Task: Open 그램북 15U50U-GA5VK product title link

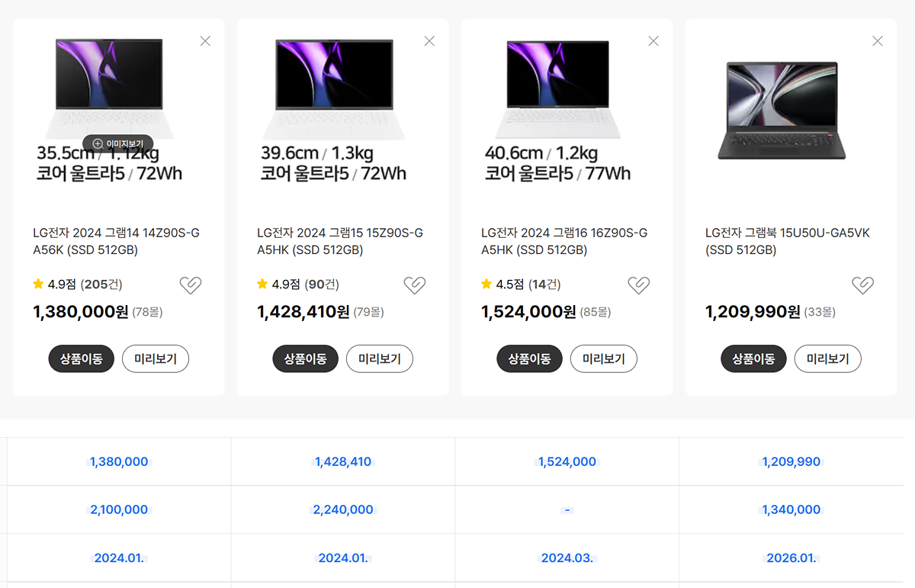Action: pyautogui.click(x=787, y=241)
